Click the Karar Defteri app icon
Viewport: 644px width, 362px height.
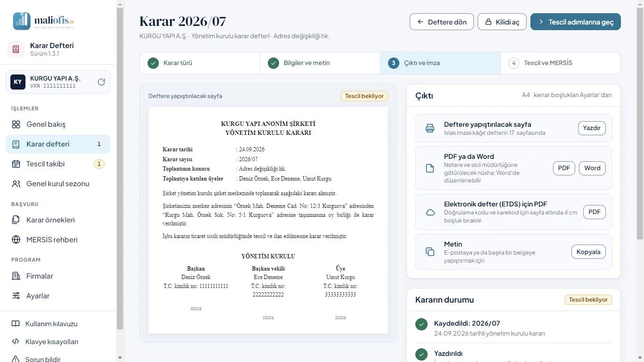(x=16, y=49)
